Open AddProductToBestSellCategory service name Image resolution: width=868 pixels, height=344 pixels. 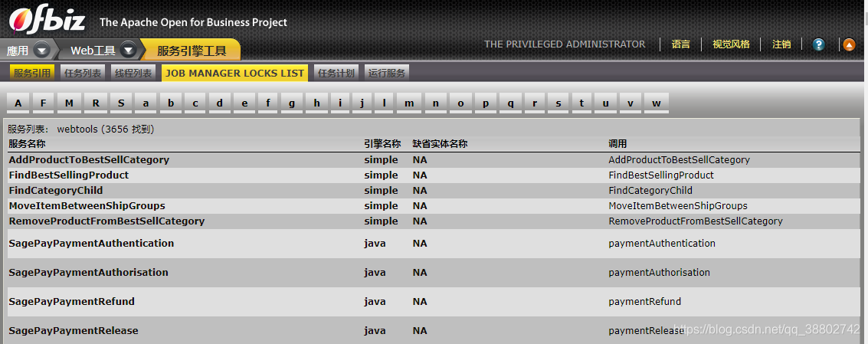coord(89,159)
